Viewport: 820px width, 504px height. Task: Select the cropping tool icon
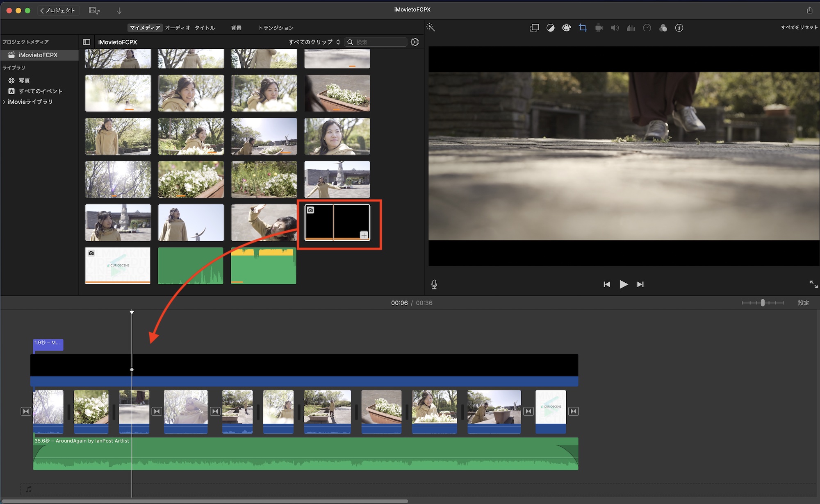pos(583,28)
